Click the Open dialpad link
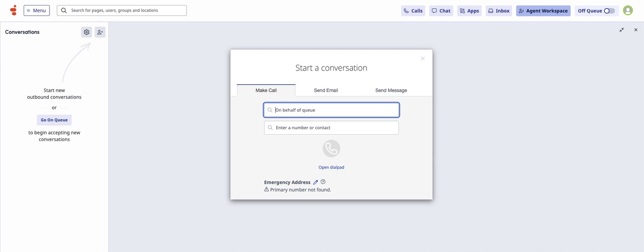 tap(331, 167)
